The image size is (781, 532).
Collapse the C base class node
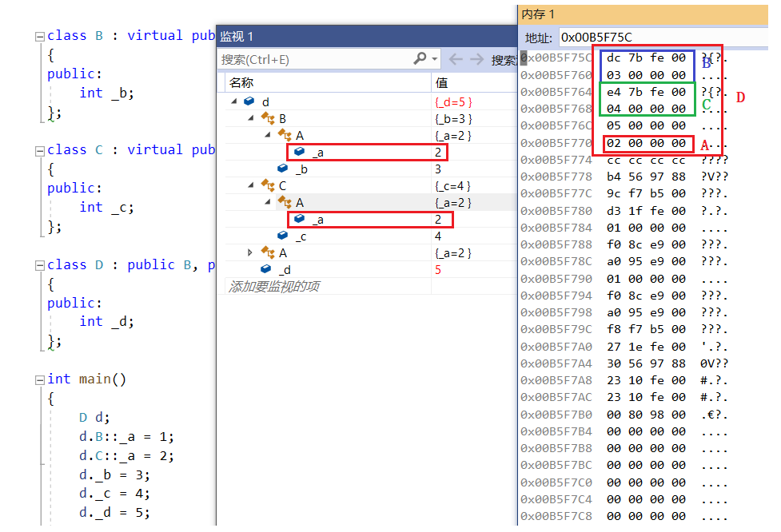point(251,185)
